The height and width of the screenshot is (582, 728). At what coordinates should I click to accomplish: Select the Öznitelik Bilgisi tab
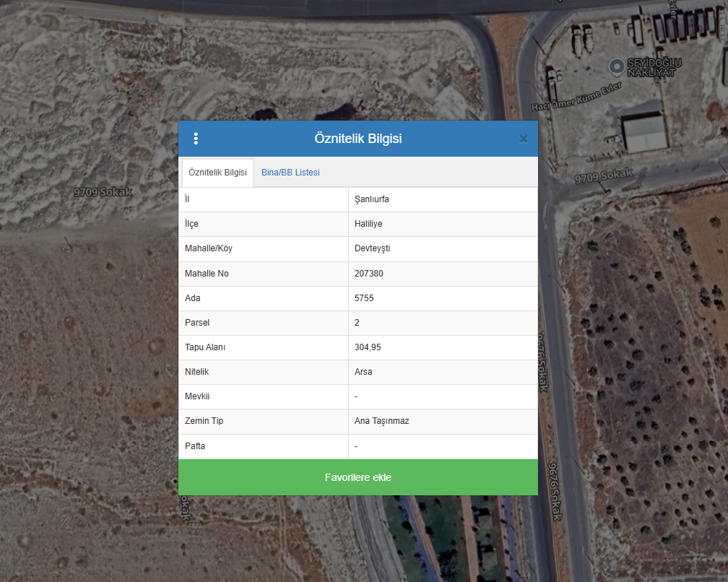coord(217,173)
